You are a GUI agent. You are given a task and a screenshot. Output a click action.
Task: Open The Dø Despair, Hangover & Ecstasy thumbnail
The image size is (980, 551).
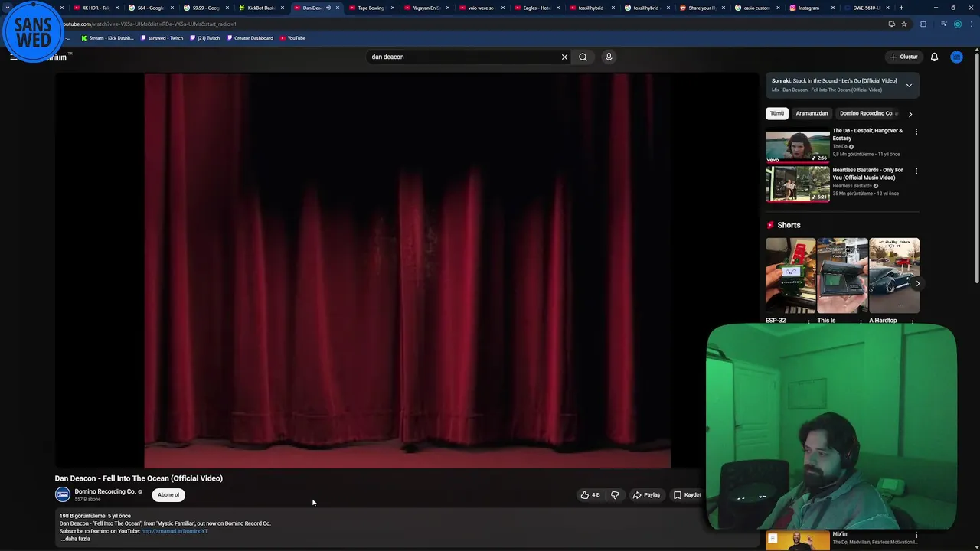(x=797, y=145)
